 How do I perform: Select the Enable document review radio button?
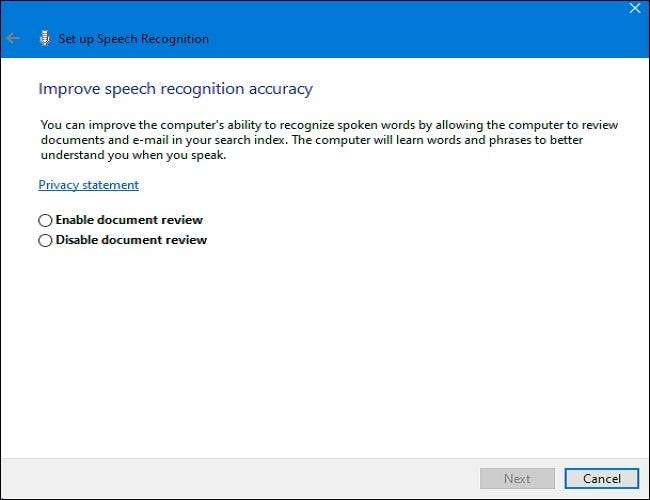coord(44,220)
